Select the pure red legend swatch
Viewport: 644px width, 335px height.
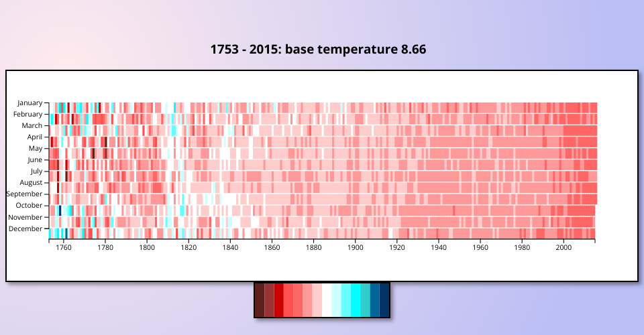(x=278, y=299)
